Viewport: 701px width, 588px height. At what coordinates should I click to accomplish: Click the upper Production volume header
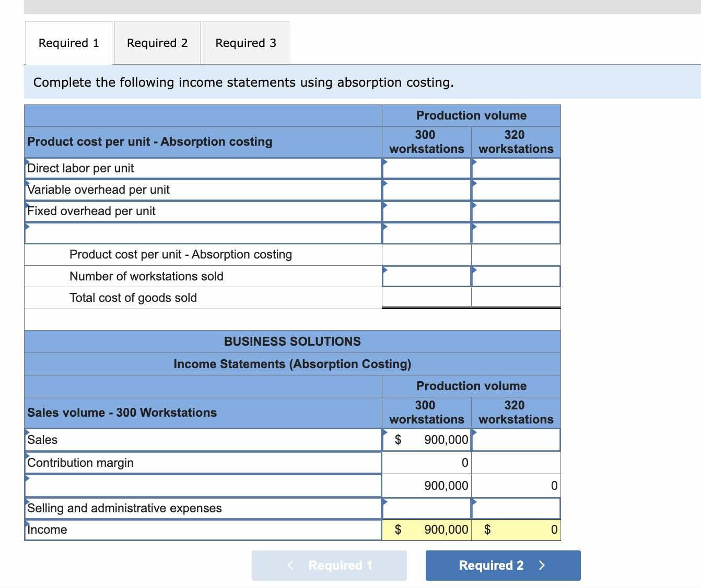pyautogui.click(x=471, y=115)
